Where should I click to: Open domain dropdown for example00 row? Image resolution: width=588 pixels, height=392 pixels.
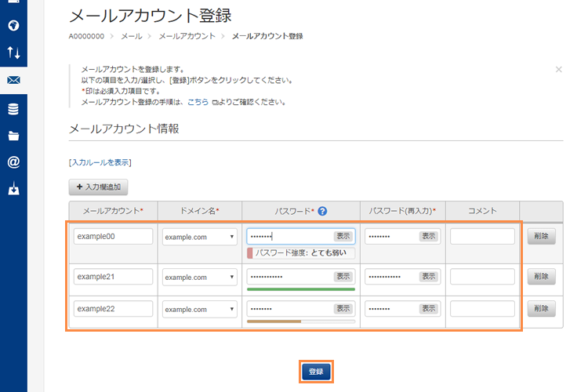pos(199,237)
